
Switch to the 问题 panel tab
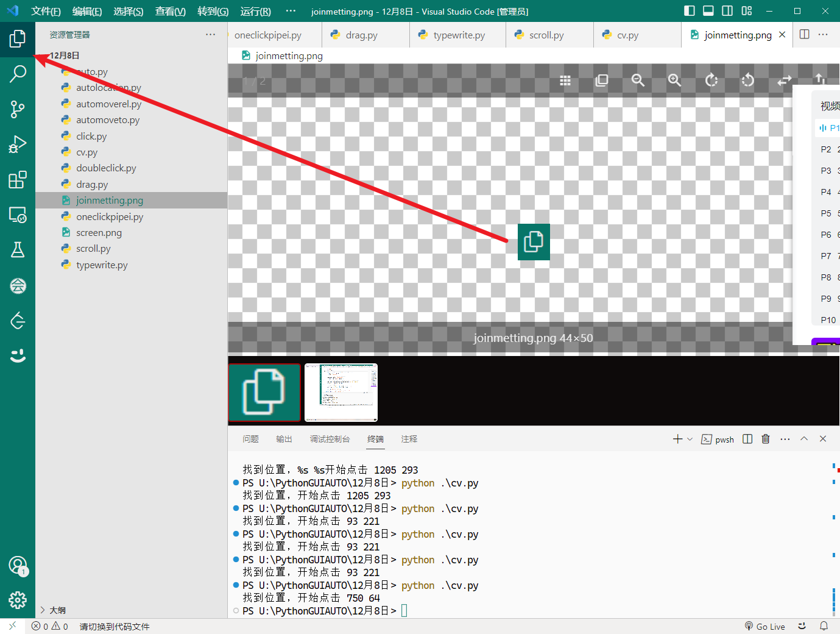pyautogui.click(x=250, y=439)
